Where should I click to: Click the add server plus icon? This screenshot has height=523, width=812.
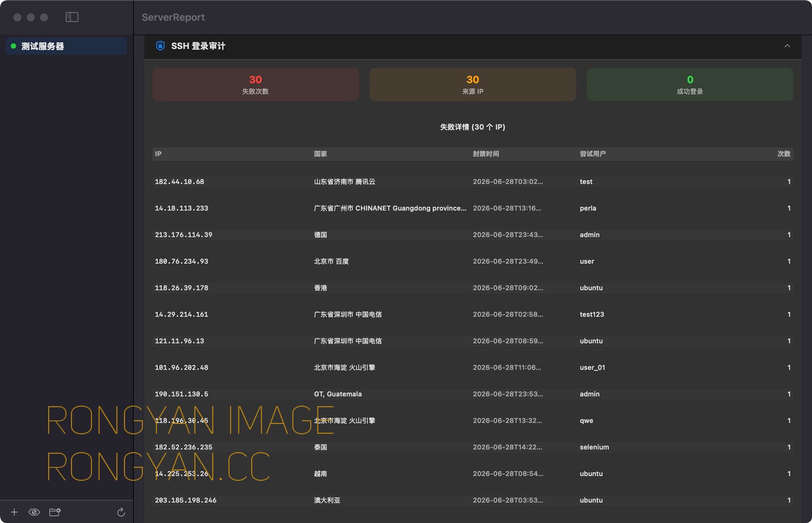tap(14, 512)
